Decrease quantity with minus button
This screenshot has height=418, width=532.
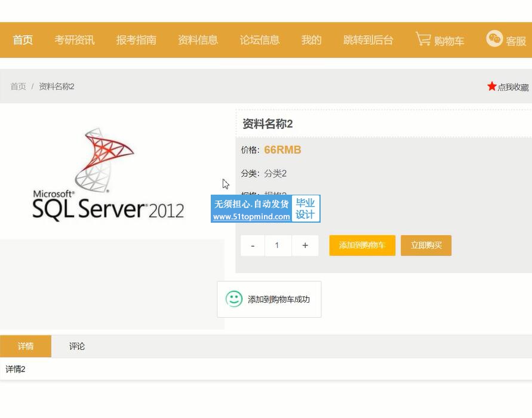(253, 245)
